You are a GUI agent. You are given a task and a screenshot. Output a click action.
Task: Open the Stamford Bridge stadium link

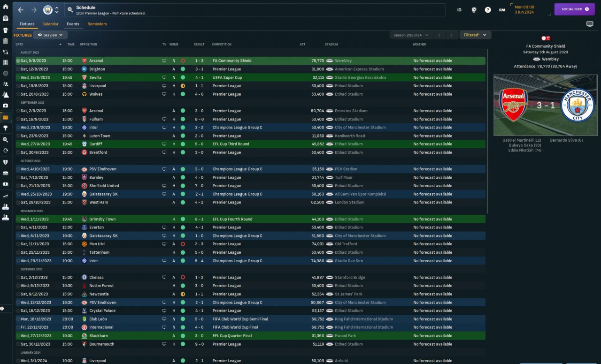(350, 277)
